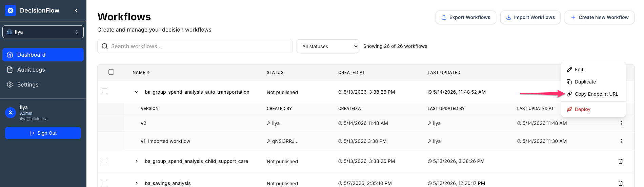The height and width of the screenshot is (187, 644).
Task: Open the Ilya organization selector
Action: tap(43, 32)
